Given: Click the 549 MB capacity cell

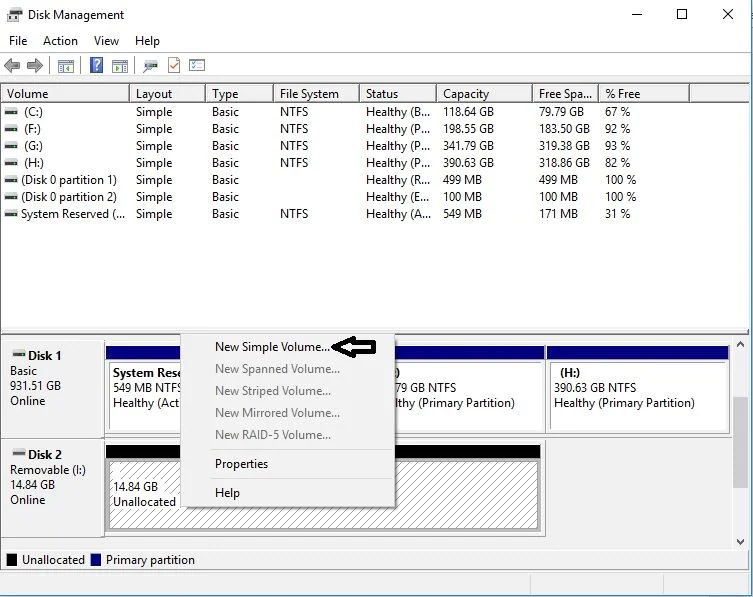Looking at the screenshot, I should coord(462,214).
